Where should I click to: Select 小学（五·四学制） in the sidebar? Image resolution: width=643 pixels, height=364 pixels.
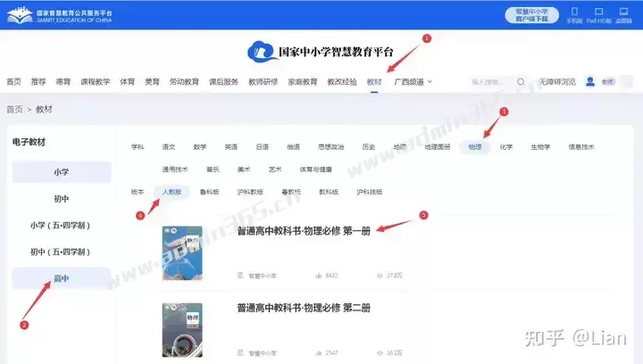pyautogui.click(x=62, y=225)
